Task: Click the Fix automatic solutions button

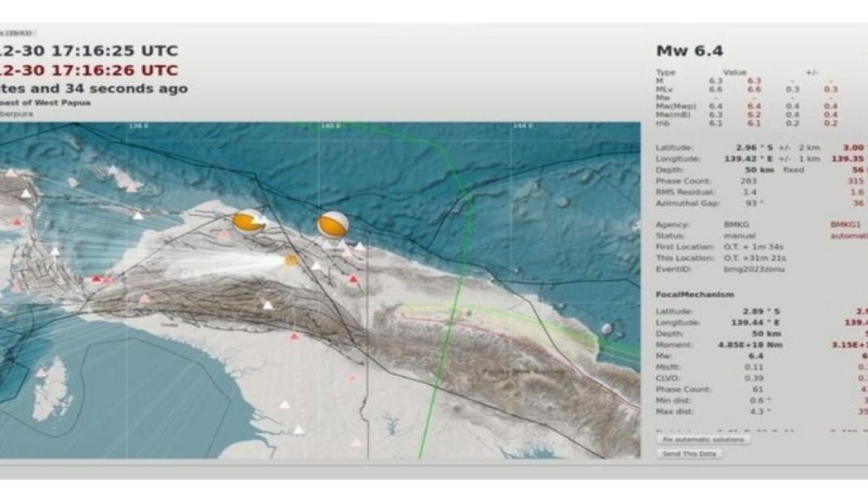Action: 703,440
